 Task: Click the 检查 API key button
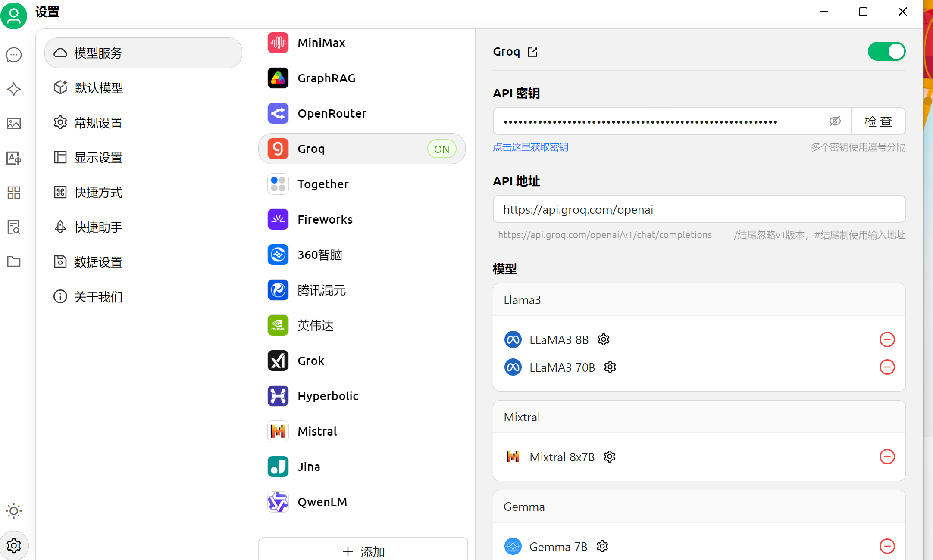878,121
